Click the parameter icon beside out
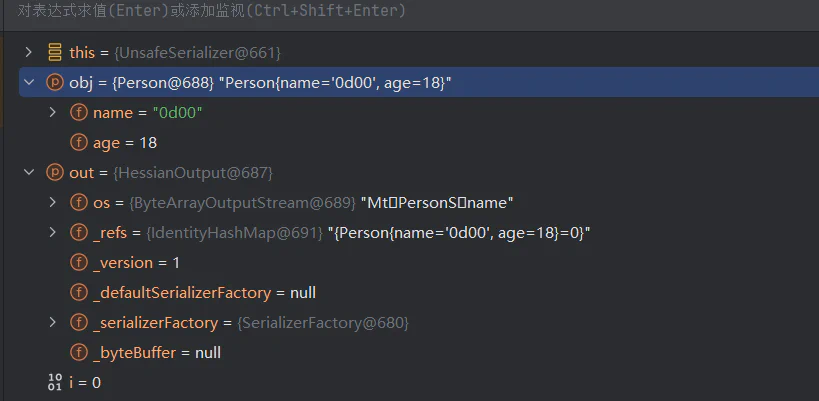Viewport: 819px width, 401px height. [x=55, y=172]
